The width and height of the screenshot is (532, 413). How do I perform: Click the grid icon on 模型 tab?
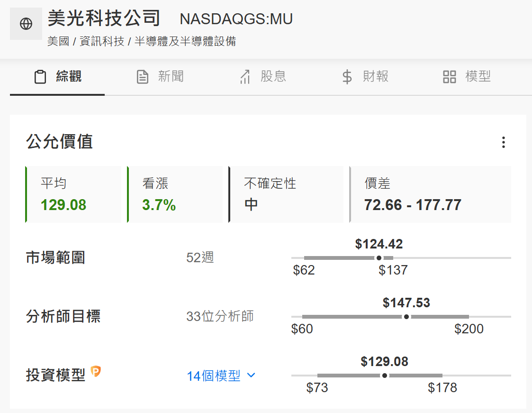tap(449, 77)
